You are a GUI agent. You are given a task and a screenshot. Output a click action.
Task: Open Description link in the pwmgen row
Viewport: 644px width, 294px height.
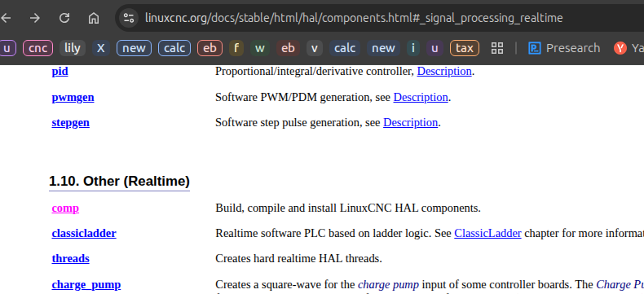(421, 98)
